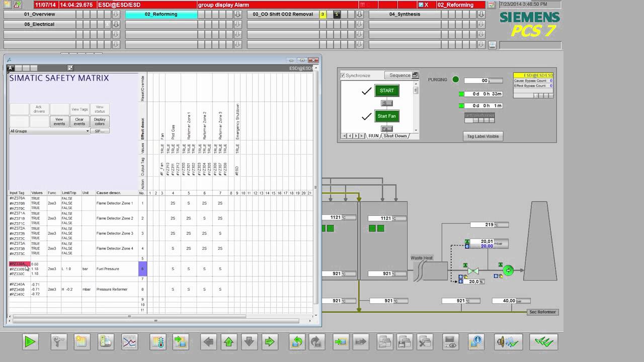The image size is (644, 362).
Task: Open the 02_Reforming area tab
Action: pyautogui.click(x=161, y=15)
